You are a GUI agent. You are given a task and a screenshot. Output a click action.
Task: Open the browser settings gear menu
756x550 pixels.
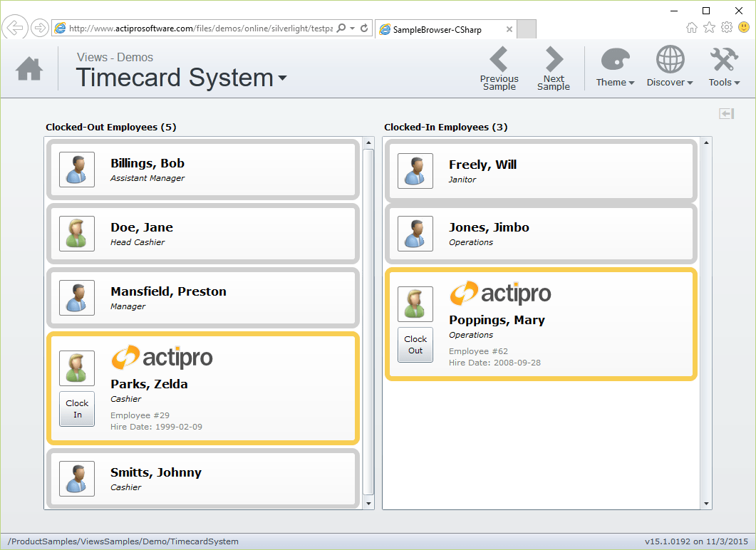pyautogui.click(x=726, y=27)
